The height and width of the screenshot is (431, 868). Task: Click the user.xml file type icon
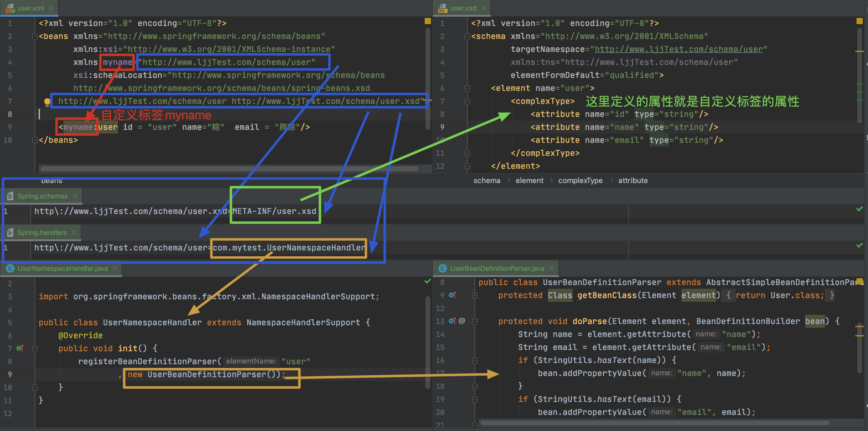pyautogui.click(x=10, y=8)
